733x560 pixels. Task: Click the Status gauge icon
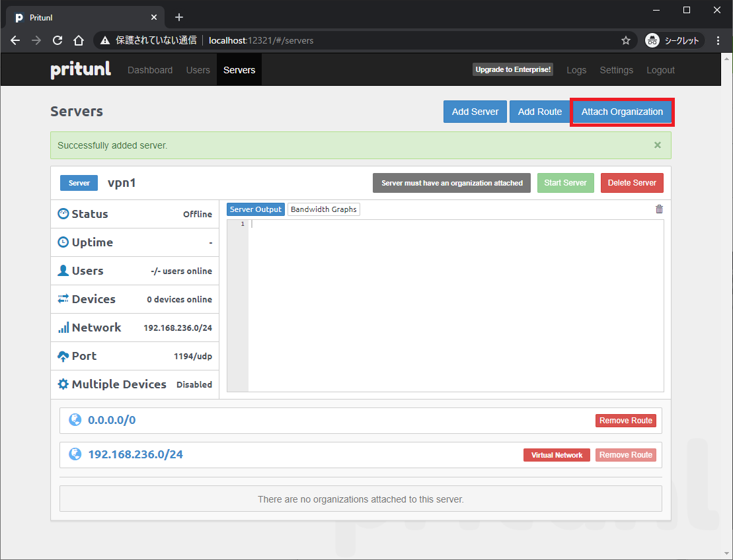[x=63, y=213]
